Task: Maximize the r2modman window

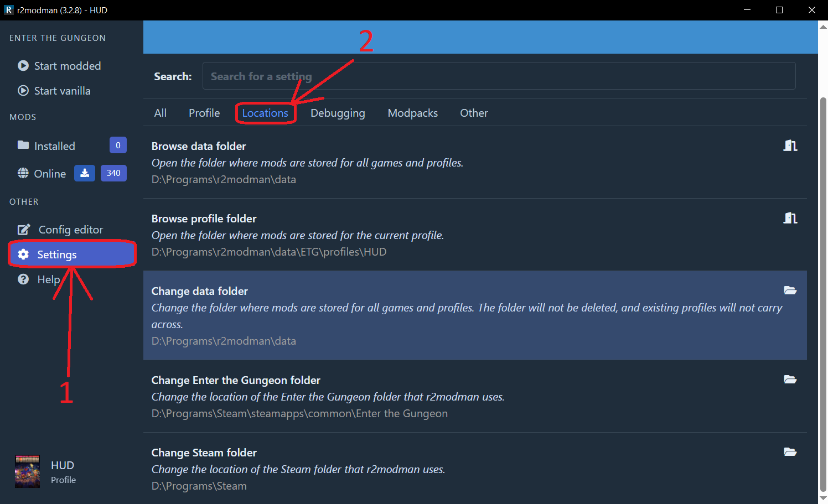Action: tap(779, 10)
